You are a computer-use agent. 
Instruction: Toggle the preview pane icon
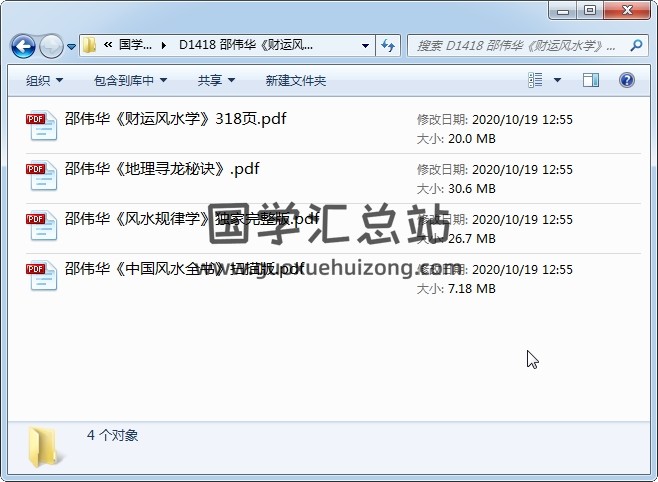pyautogui.click(x=591, y=80)
